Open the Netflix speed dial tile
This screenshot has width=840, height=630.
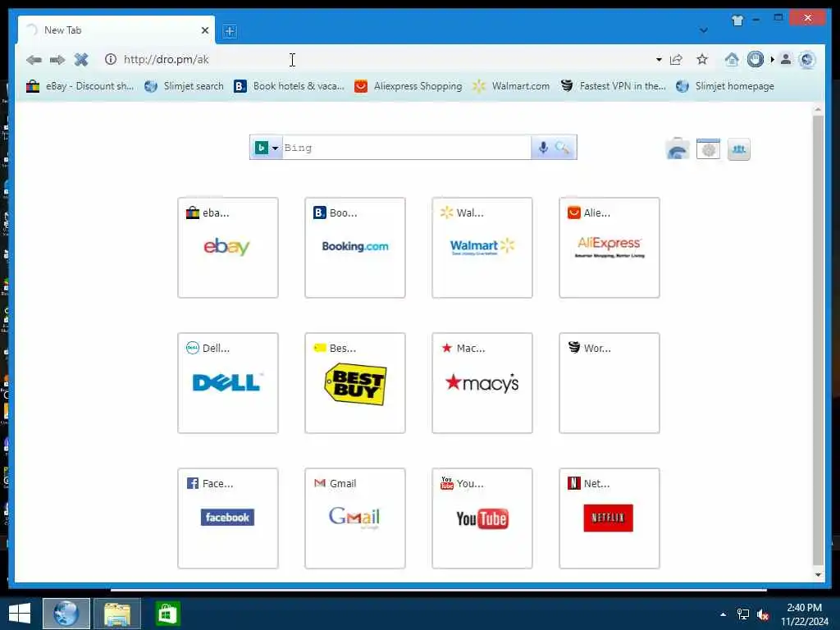tap(609, 518)
